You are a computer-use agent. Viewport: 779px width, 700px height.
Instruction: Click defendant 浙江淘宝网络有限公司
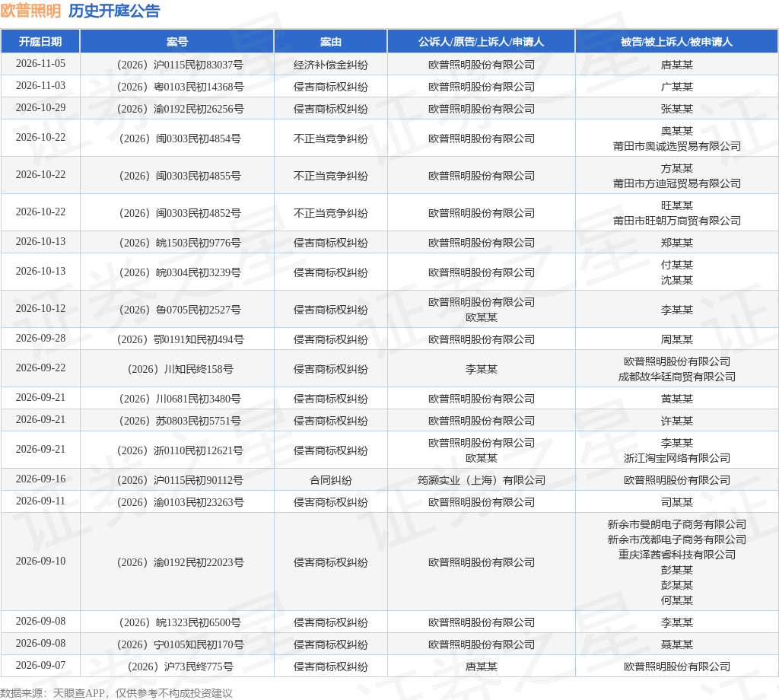point(676,458)
